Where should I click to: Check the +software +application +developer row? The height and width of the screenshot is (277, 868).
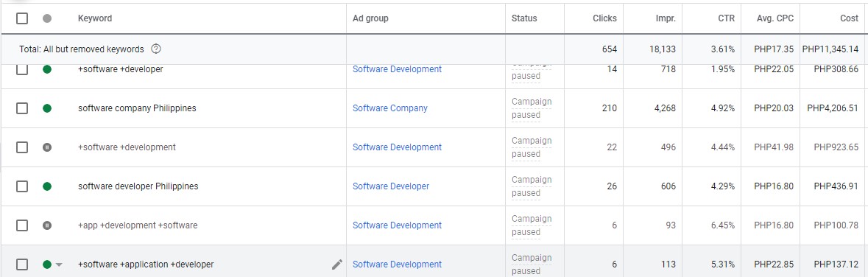click(21, 264)
